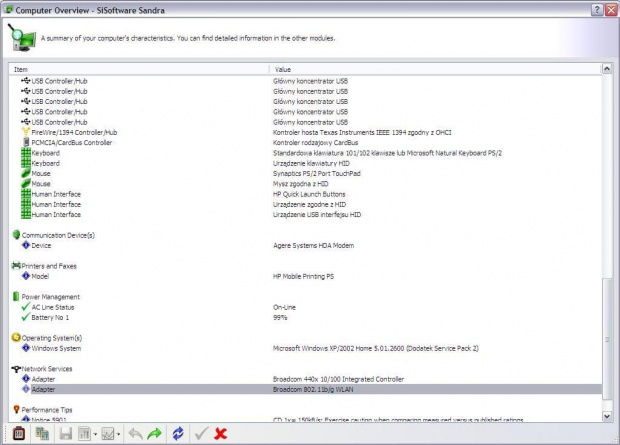The height and width of the screenshot is (445, 620).
Task: Click Power Management battery icon
Action: [x=16, y=297]
